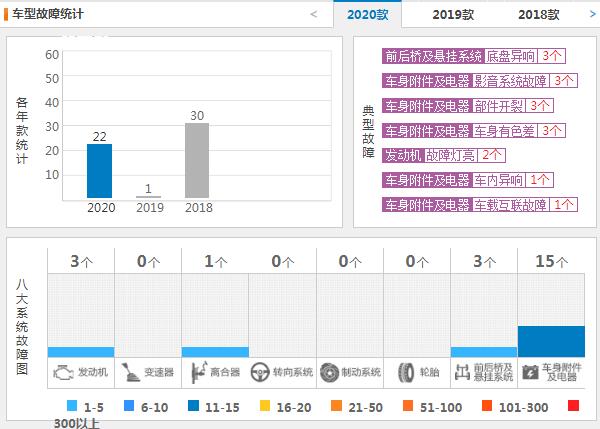Click the gearbox (变速器) shifter icon

pyautogui.click(x=130, y=372)
